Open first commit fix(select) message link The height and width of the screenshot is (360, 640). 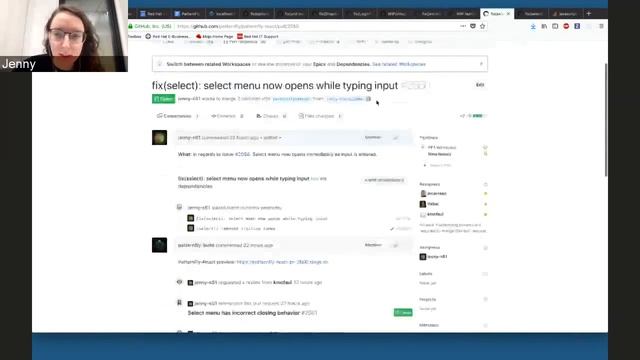pyautogui.click(x=262, y=219)
